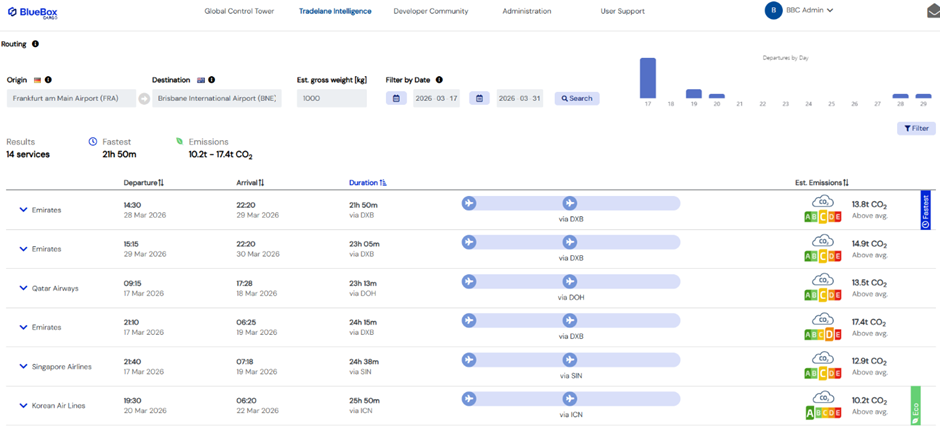
Task: Click the Destination info icon
Action: pos(212,79)
